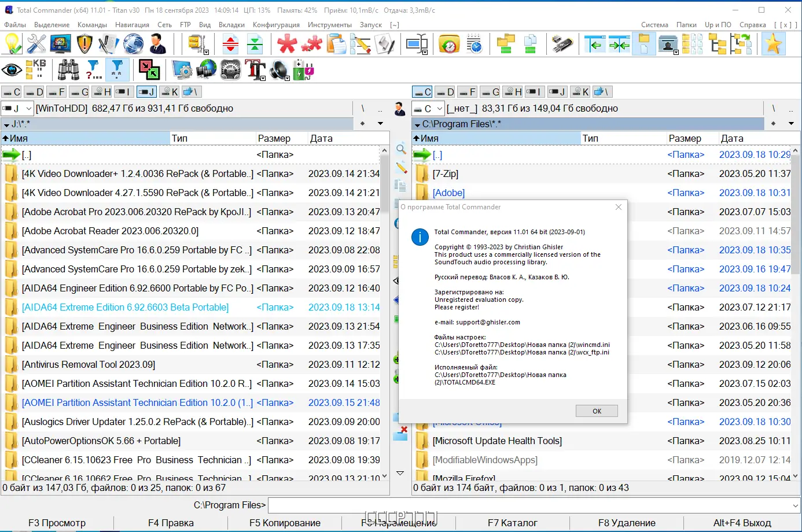The height and width of the screenshot is (532, 802).
Task: Switch left panel to drive K button
Action: click(170, 92)
